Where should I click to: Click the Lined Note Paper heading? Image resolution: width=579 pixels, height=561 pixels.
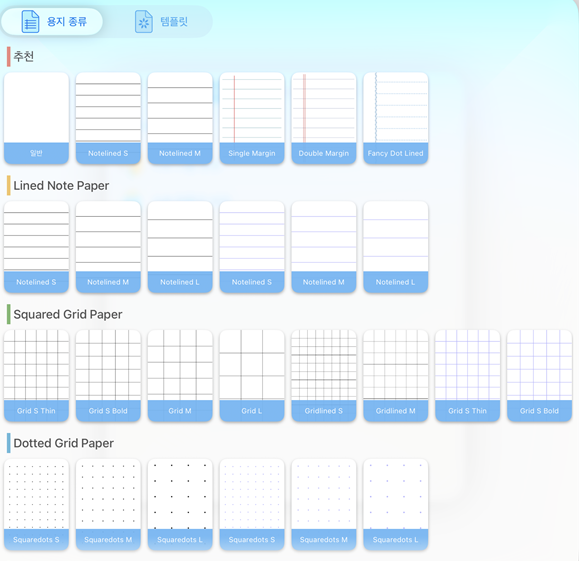(x=61, y=185)
